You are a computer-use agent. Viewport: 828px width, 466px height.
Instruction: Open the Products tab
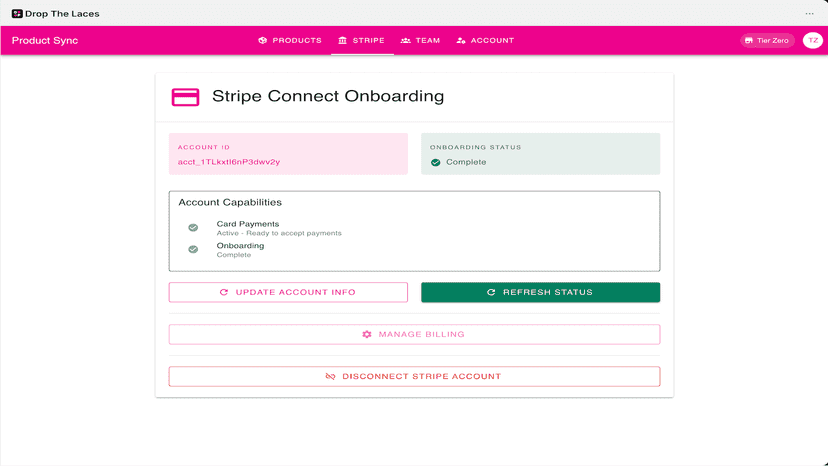pos(290,40)
